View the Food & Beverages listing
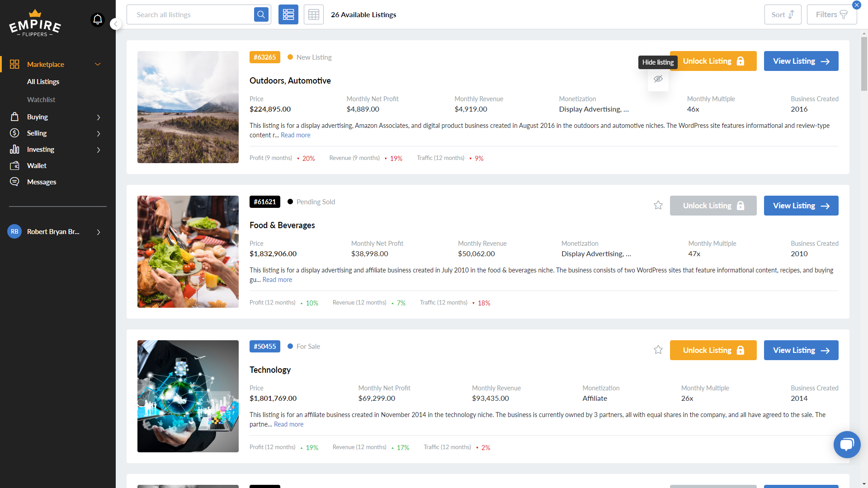 tap(801, 206)
